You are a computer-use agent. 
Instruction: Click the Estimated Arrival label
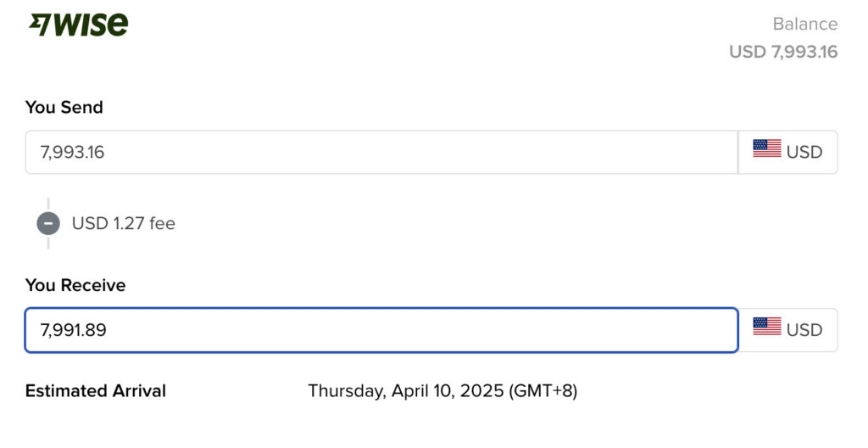96,391
